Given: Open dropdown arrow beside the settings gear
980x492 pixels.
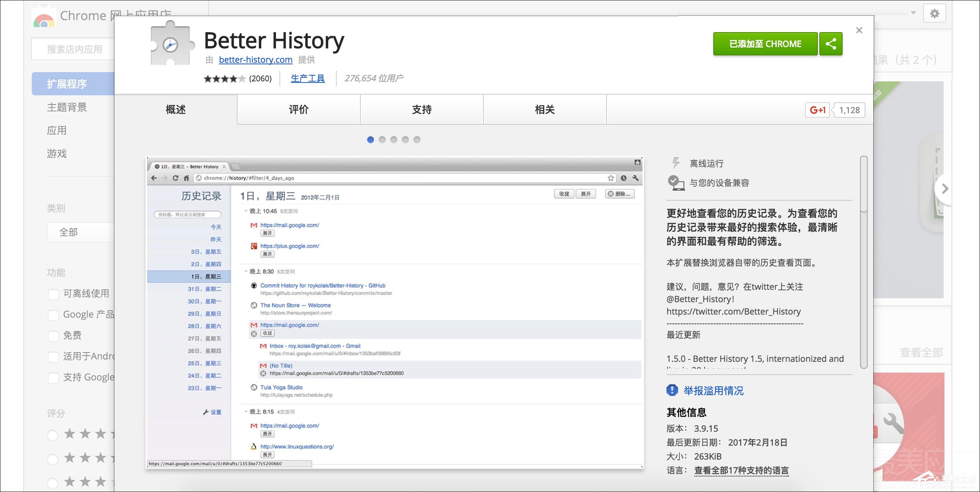Looking at the screenshot, I should (913, 13).
